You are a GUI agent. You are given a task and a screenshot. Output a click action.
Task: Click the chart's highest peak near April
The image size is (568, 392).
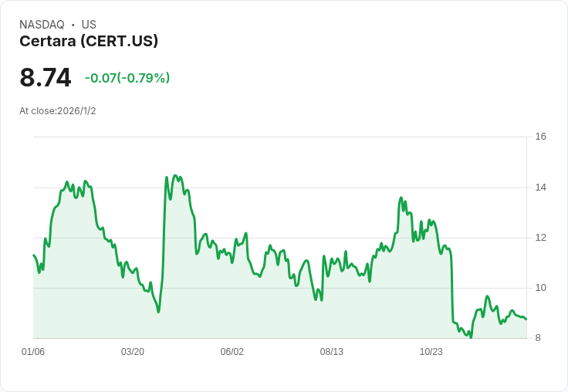click(175, 175)
